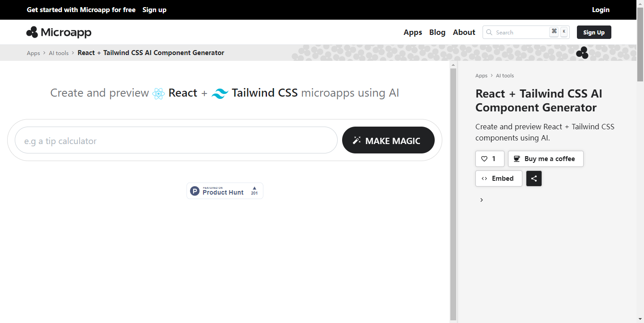Expand the chevron below Embed button

pyautogui.click(x=482, y=200)
